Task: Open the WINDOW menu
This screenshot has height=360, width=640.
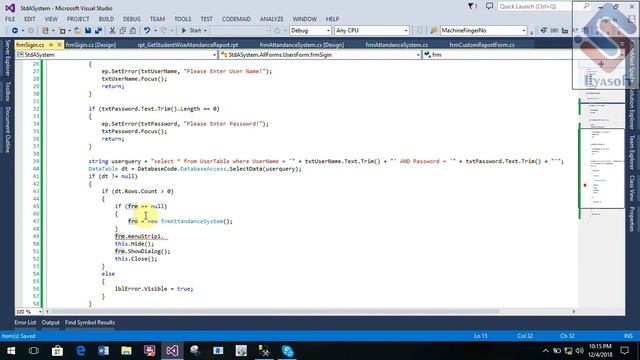Action: pyautogui.click(x=304, y=19)
